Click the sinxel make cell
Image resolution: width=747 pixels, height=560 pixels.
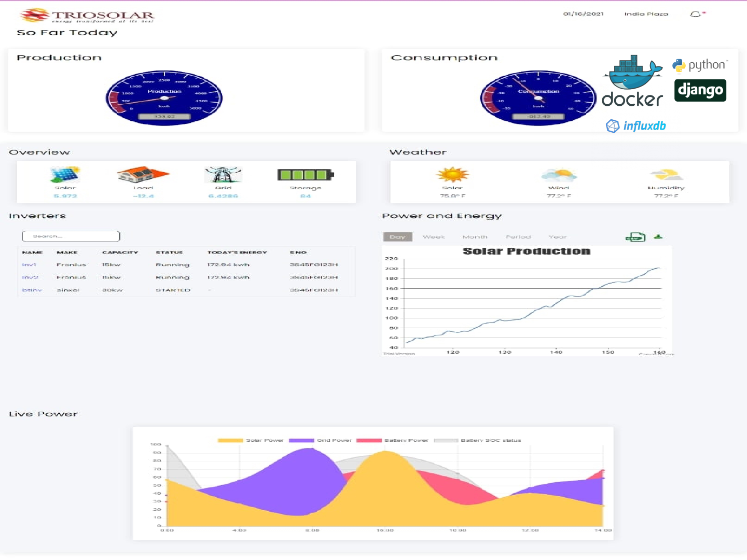point(68,290)
